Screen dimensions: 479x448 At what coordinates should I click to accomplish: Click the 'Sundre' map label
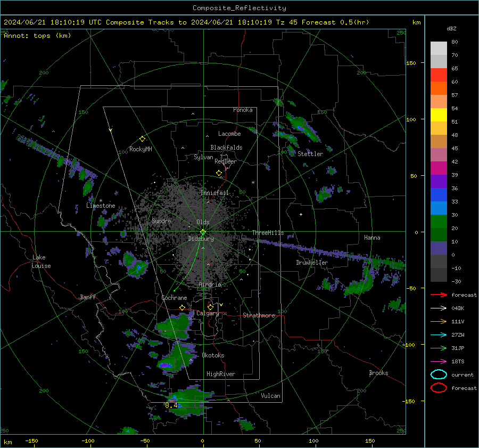161,221
